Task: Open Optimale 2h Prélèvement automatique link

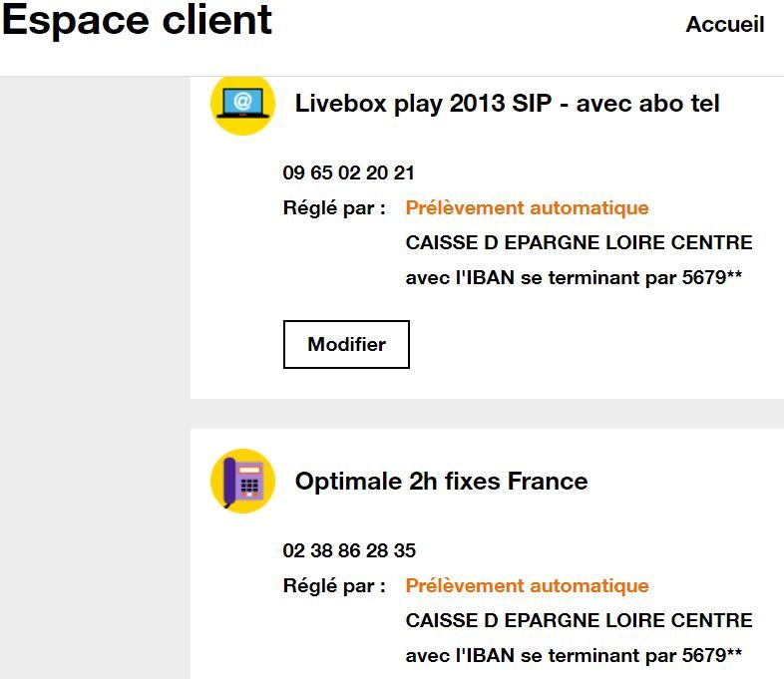Action: (x=527, y=585)
